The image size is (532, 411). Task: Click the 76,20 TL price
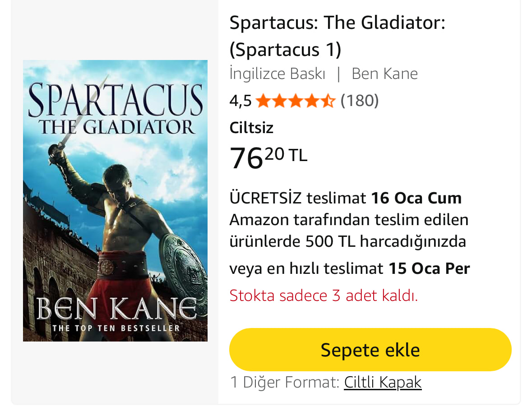point(268,158)
